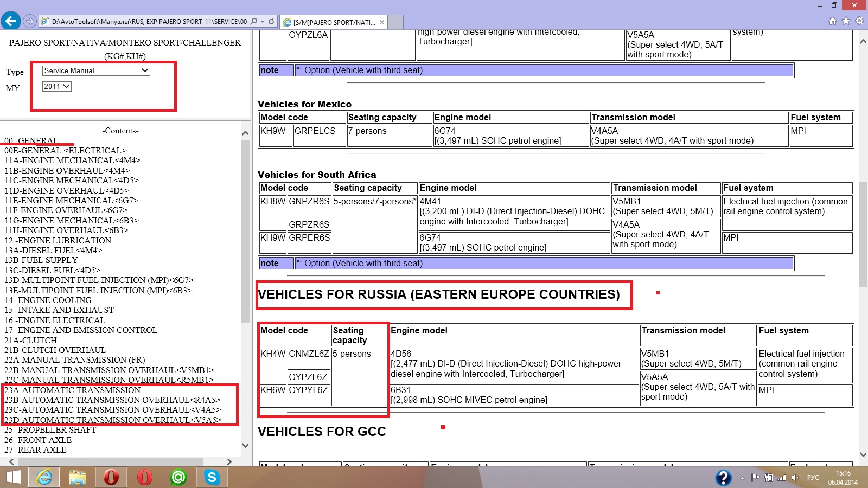Open the browser Tools gear icon
This screenshot has height=488, width=868.
coord(859,21)
